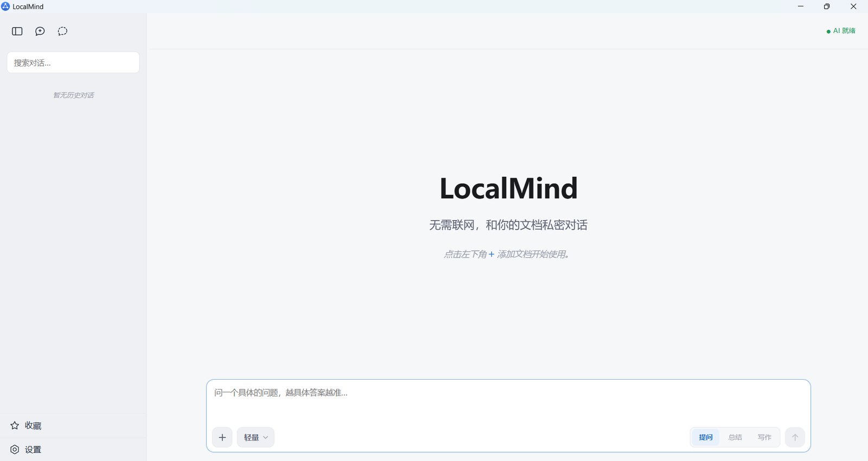Viewport: 868px width, 461px height.
Task: Select the 提问 mode tab
Action: point(706,437)
